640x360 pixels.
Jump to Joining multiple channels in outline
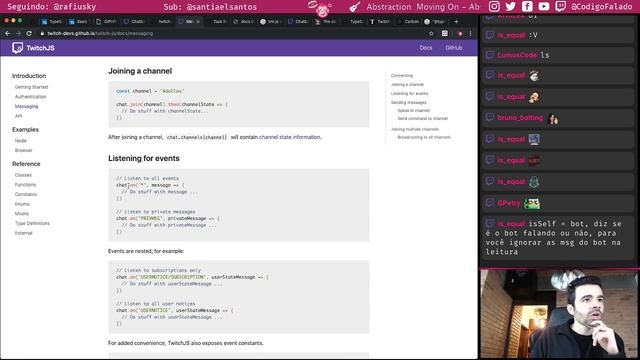tap(415, 129)
